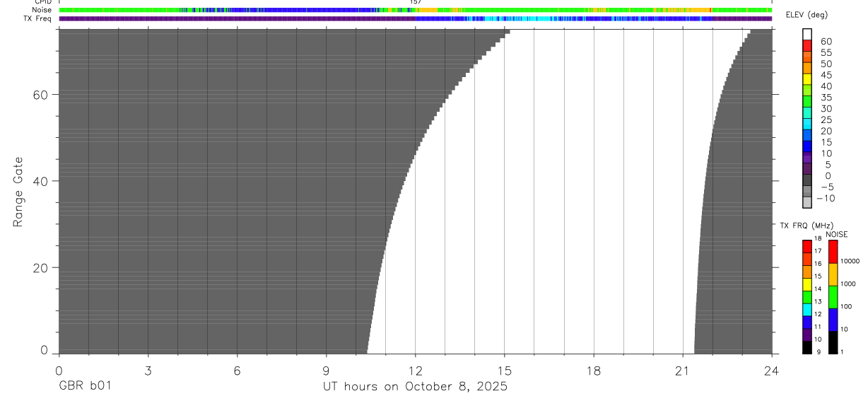Select the blue 10–100 NOISE swatch
The height and width of the screenshot is (401, 868).
[833, 320]
